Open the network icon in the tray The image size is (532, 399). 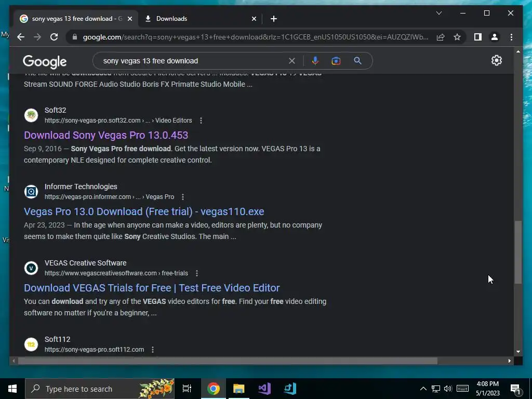point(436,389)
